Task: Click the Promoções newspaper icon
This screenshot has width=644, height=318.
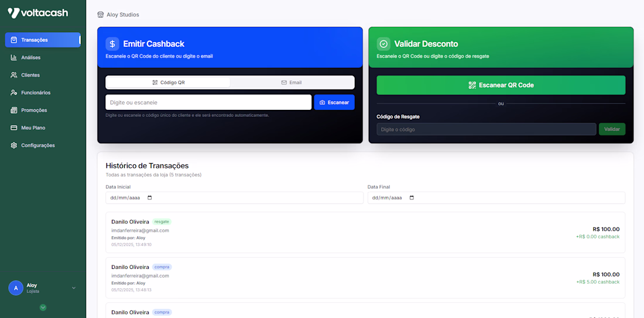Action: click(14, 110)
